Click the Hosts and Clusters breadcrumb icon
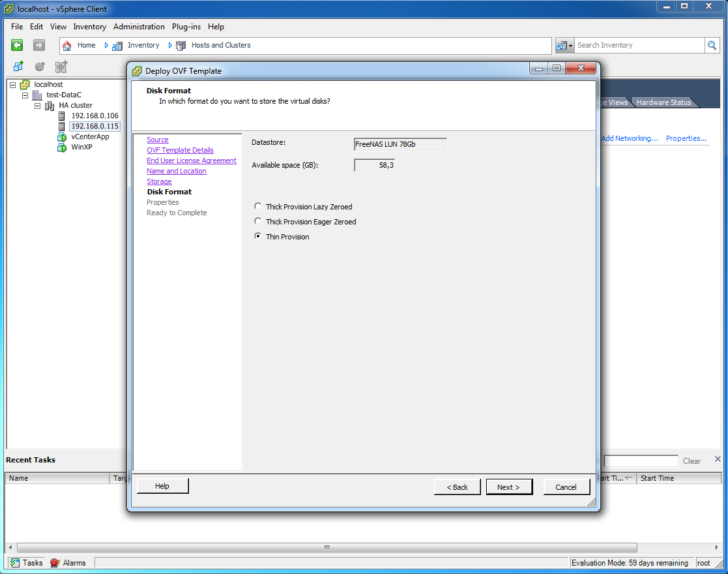This screenshot has width=728, height=574. point(181,46)
